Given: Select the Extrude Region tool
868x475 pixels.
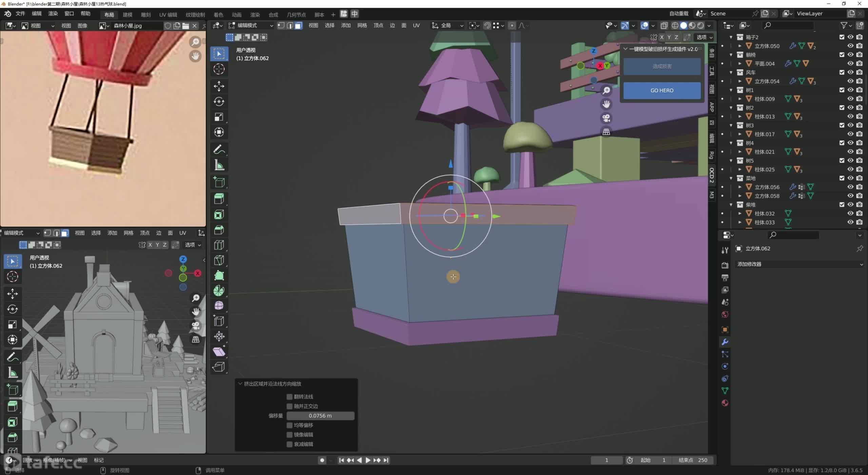Looking at the screenshot, I should pos(219,199).
